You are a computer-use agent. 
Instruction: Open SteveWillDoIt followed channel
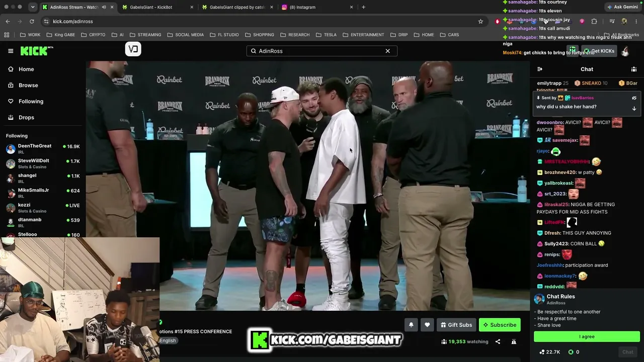pos(43,163)
